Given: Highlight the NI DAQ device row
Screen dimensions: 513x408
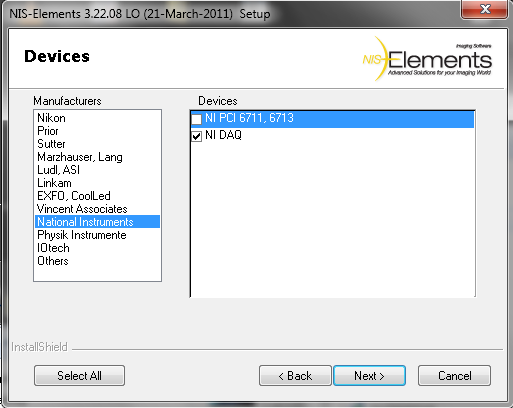Looking at the screenshot, I should point(332,135).
